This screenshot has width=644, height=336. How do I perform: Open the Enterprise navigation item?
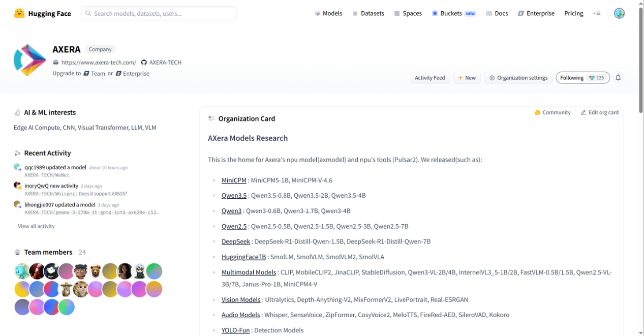pyautogui.click(x=536, y=13)
